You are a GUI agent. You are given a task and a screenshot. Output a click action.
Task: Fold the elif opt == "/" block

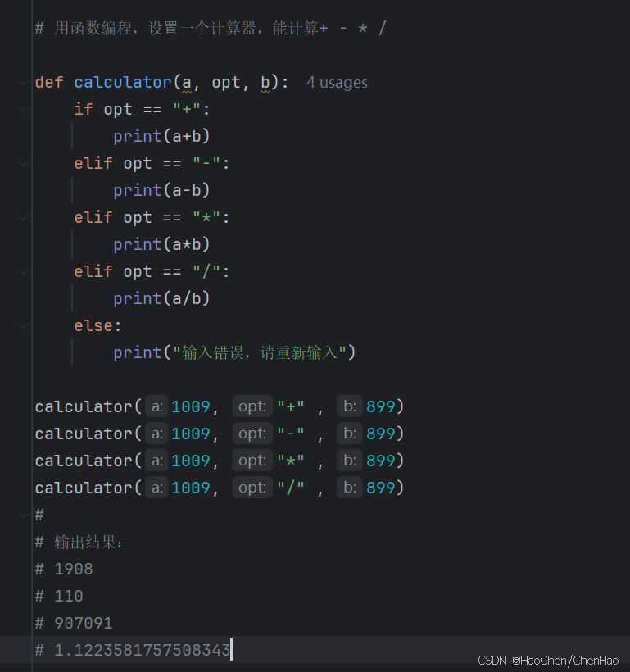pyautogui.click(x=23, y=271)
